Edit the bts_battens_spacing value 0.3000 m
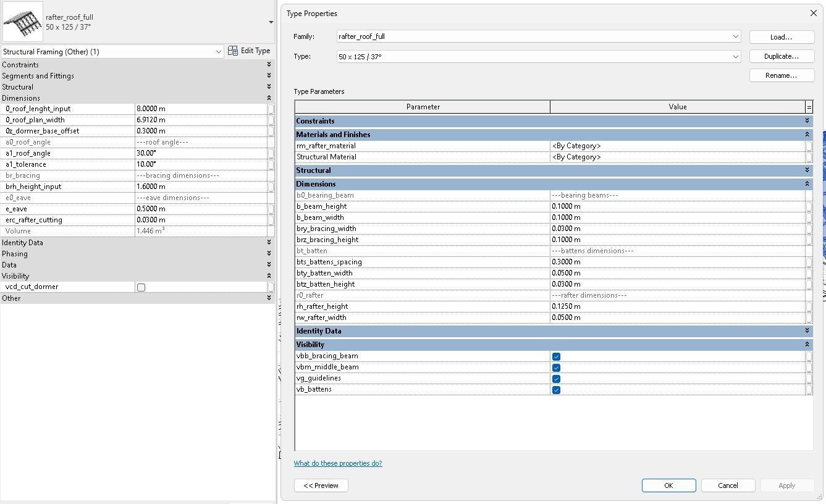The image size is (826, 504). tap(677, 262)
